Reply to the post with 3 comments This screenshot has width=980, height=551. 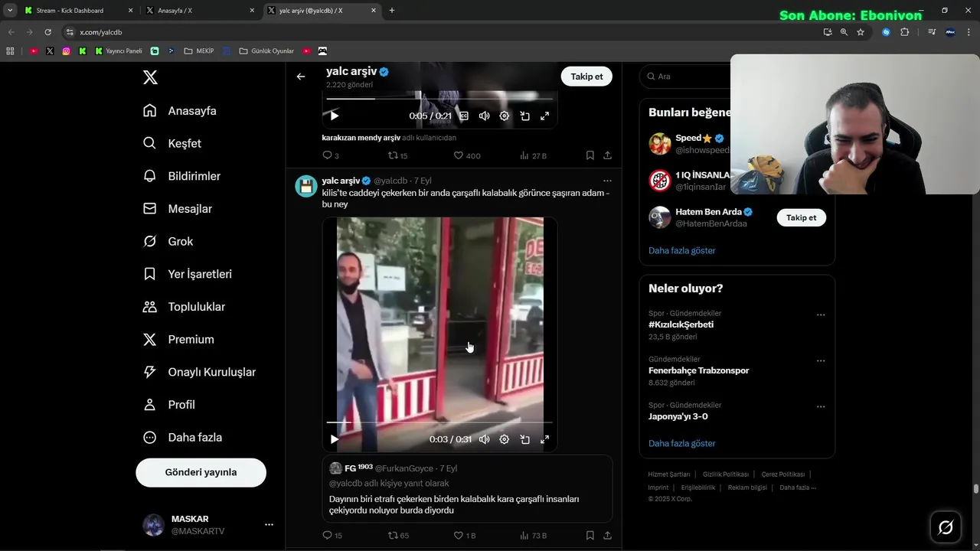tap(331, 155)
